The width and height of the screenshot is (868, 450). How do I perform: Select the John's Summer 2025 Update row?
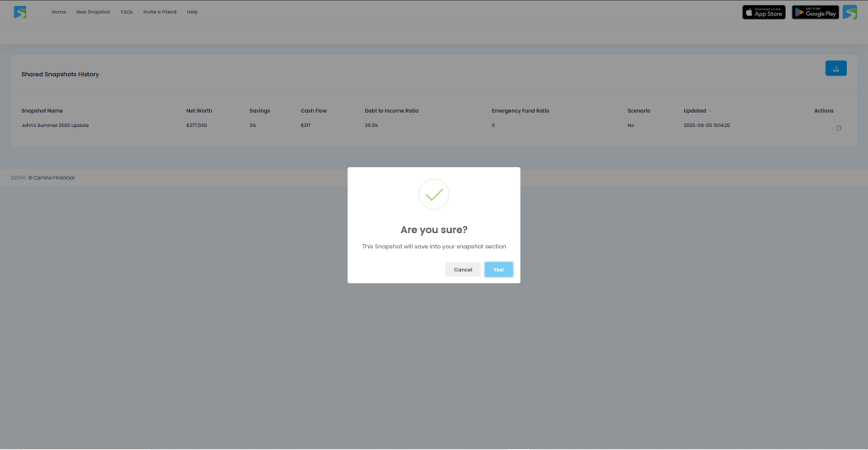point(55,125)
